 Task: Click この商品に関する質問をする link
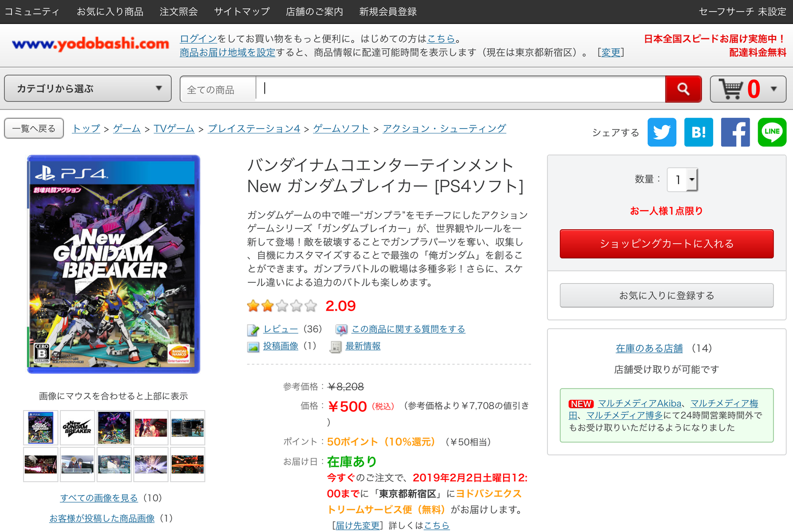point(408,329)
